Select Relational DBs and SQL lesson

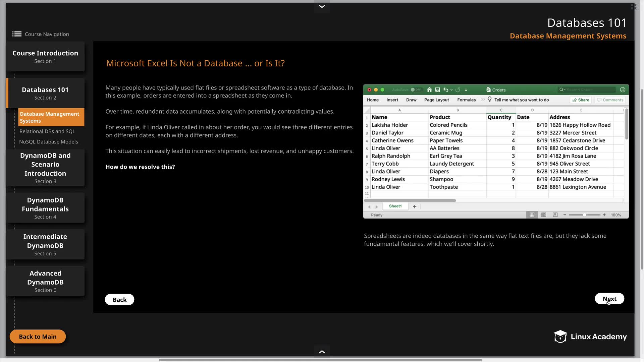[x=47, y=131]
